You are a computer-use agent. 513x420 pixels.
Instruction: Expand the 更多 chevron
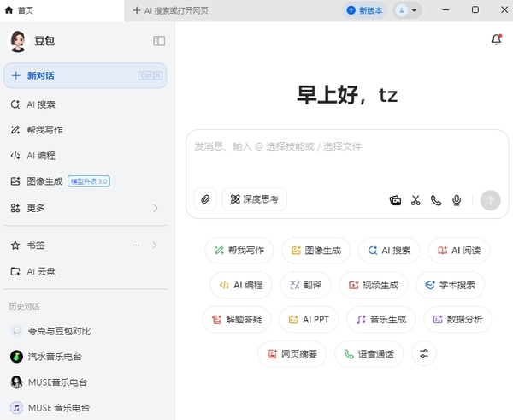156,208
